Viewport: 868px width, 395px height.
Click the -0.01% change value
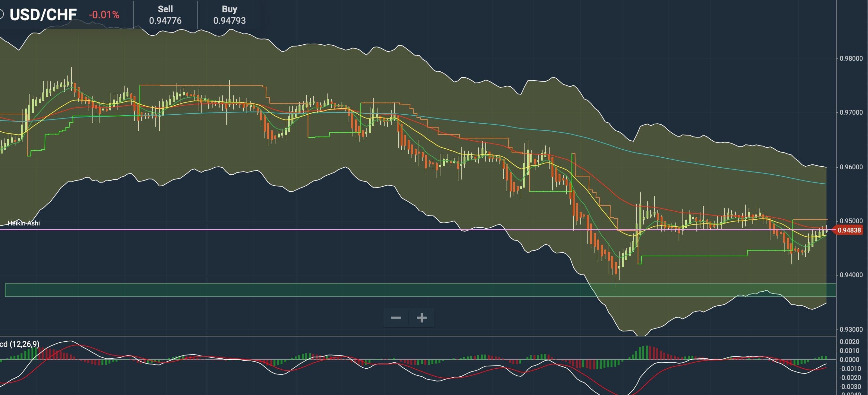(x=104, y=15)
